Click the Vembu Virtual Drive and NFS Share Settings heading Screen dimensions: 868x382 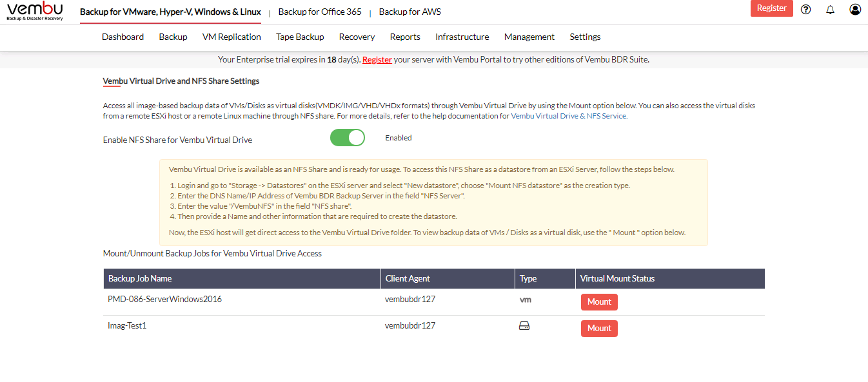(x=181, y=81)
